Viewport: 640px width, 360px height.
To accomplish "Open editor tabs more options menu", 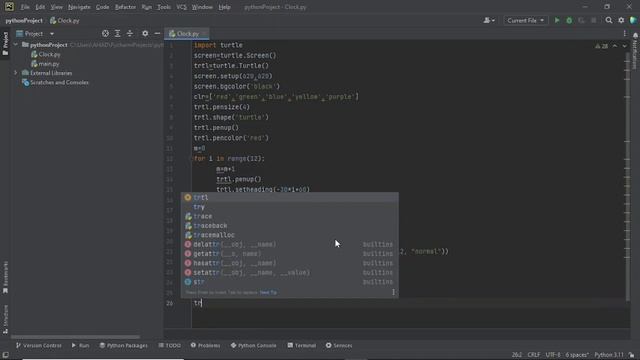I will click(x=624, y=33).
